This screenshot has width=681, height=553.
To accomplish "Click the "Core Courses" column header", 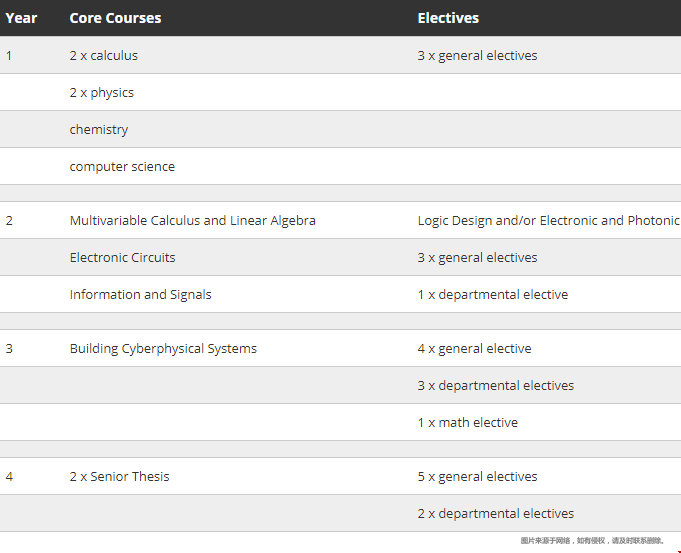I will (115, 18).
